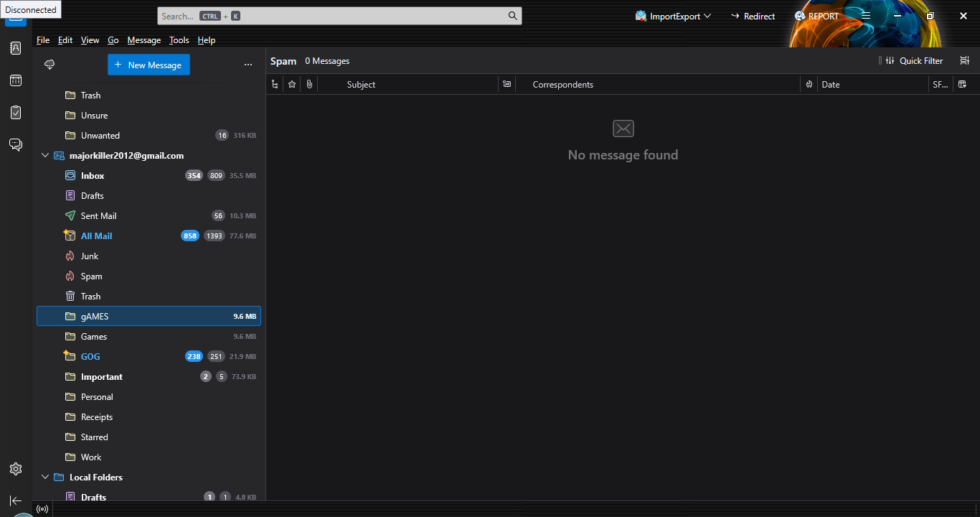The height and width of the screenshot is (517, 980).
Task: Open the Go menu
Action: pos(113,40)
